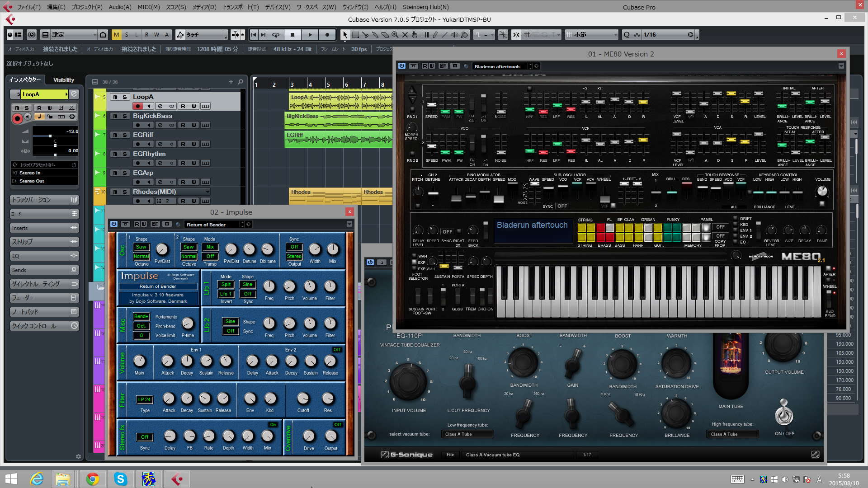868x488 pixels.
Task: Click the LP 24 filter type button
Action: click(145, 399)
